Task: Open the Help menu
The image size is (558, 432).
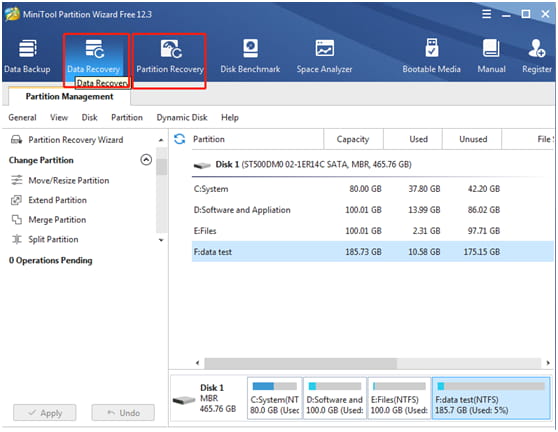Action: tap(230, 117)
